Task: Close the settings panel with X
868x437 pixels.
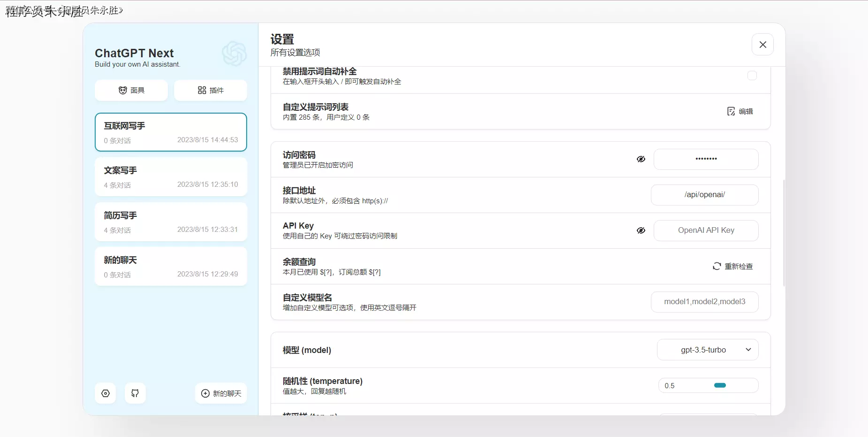Action: 762,45
